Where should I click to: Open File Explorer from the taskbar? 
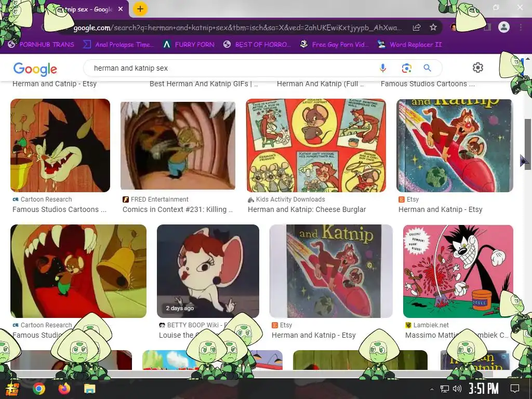coord(89,389)
